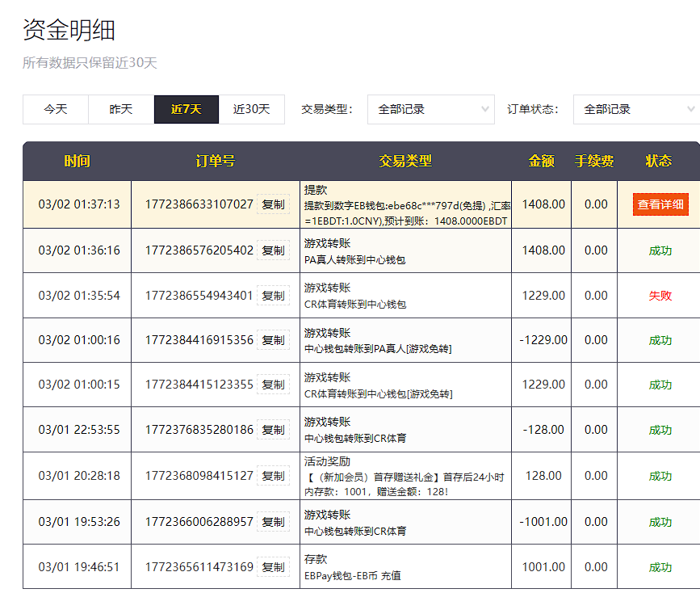700x593 pixels.
Task: Copy order number 1772384415123355
Action: pos(273,385)
